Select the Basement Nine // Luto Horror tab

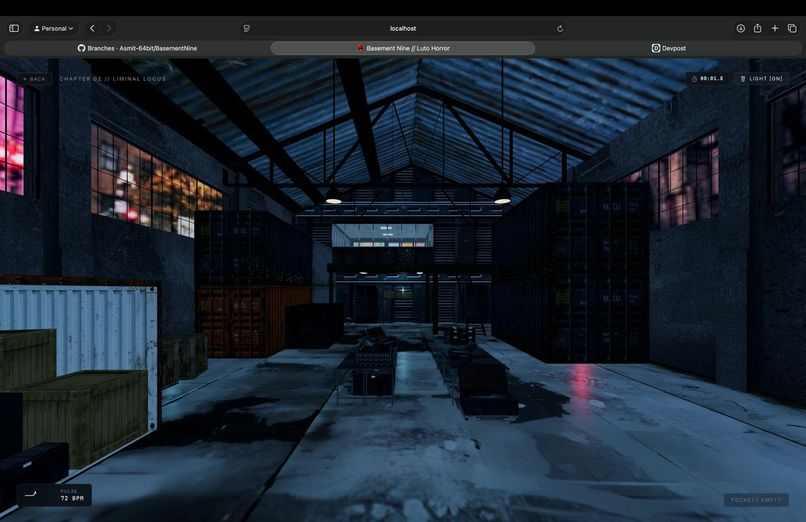[403, 48]
